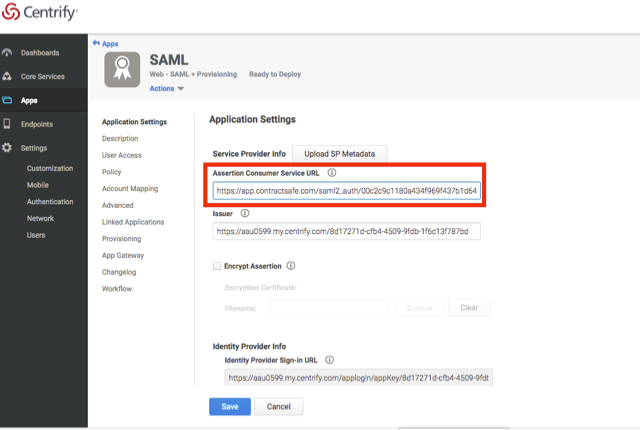
Task: Click the Cancel button
Action: coord(279,406)
